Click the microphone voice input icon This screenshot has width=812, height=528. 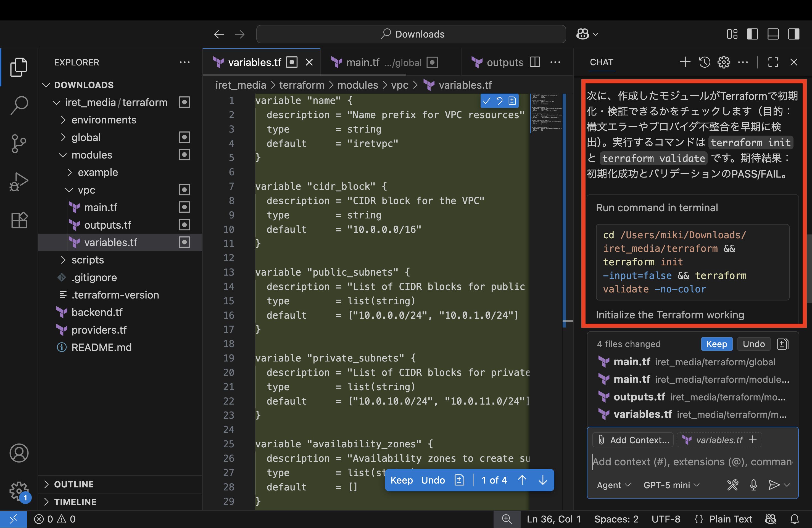(753, 485)
